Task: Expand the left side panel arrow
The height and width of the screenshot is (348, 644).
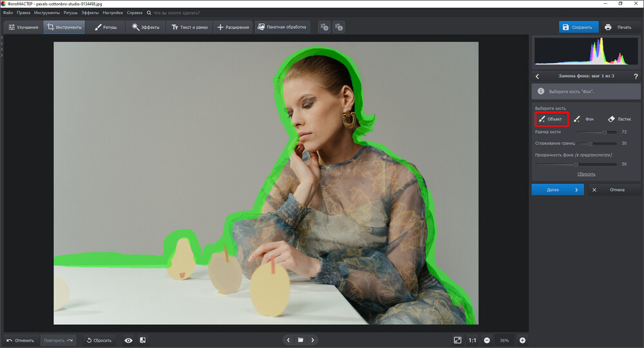Action: point(3,38)
